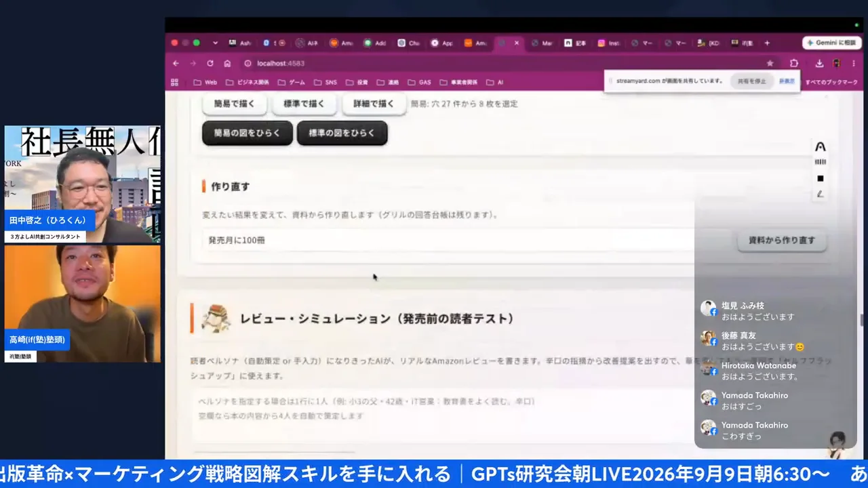Screen dimensions: 868x488
Task: Click the 資料から作り直す button
Action: click(782, 240)
